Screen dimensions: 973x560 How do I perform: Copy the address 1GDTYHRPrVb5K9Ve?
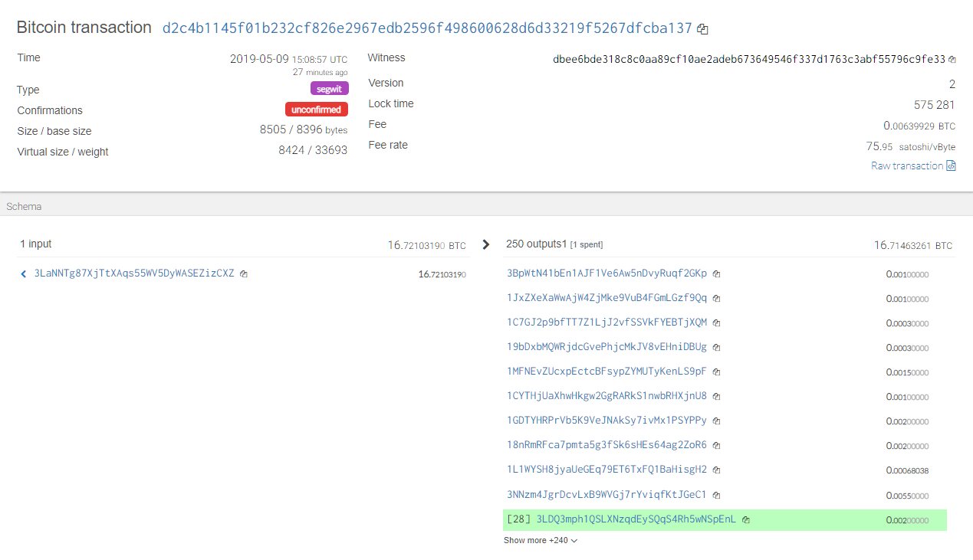[716, 421]
